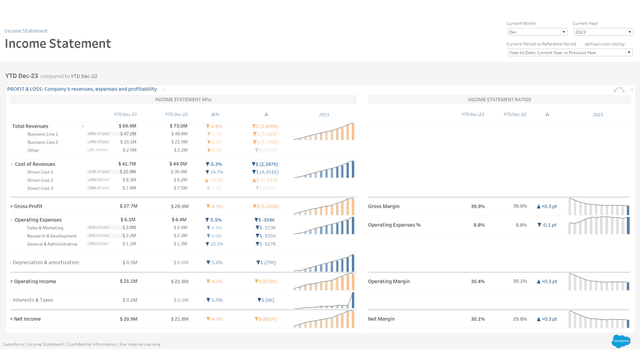Select the Research & Development row

coord(51,236)
